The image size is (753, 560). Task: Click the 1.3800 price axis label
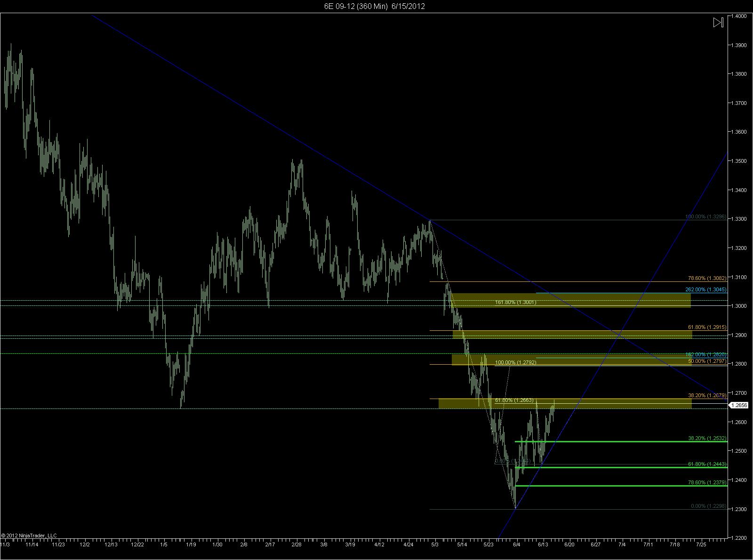739,74
